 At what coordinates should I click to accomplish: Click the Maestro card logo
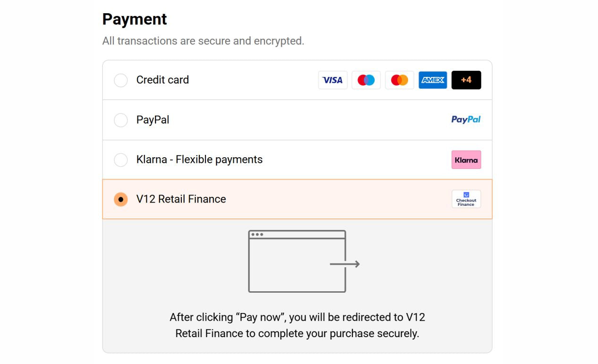[x=366, y=80]
